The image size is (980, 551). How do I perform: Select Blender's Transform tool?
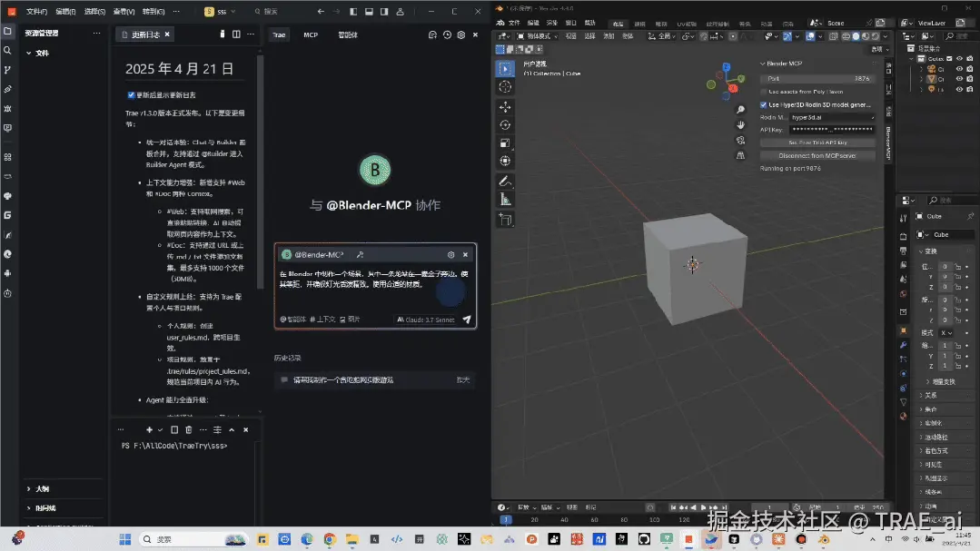[505, 162]
